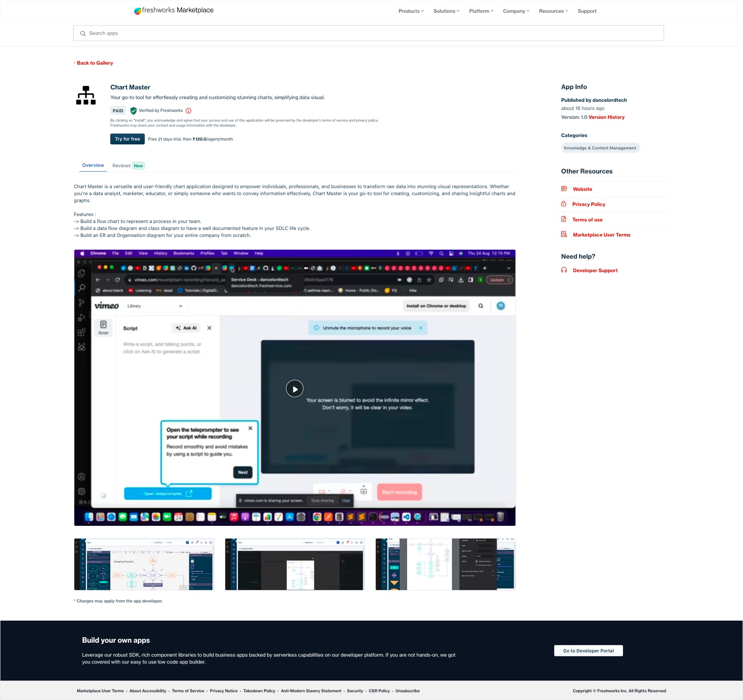Expand the Platform menu
This screenshot has height=700, width=743.
click(481, 11)
